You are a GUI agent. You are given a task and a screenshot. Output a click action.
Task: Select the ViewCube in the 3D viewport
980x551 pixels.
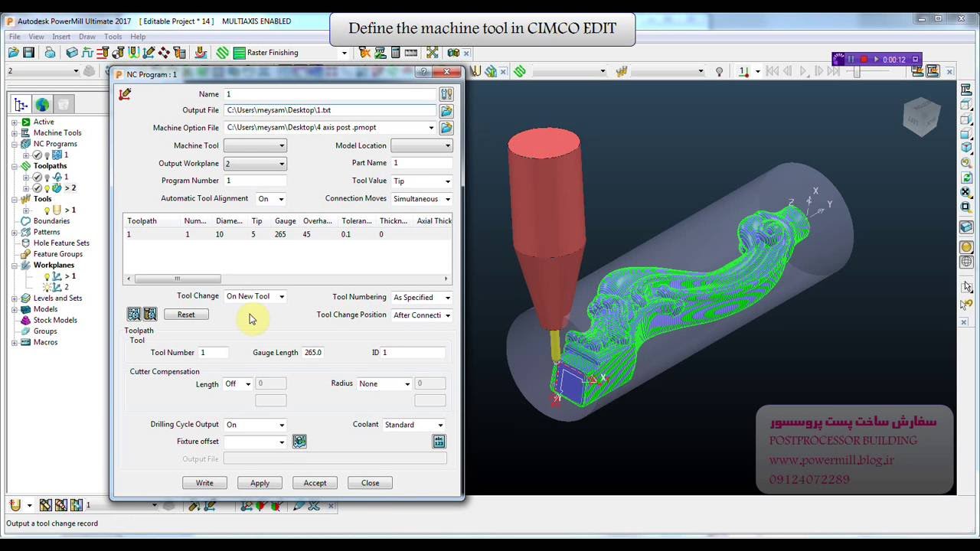click(x=921, y=116)
